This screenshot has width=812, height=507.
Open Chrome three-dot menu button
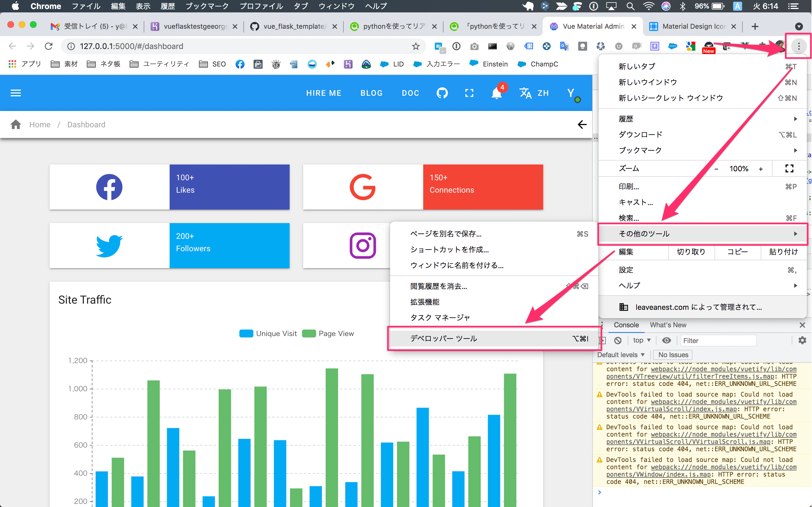click(798, 46)
